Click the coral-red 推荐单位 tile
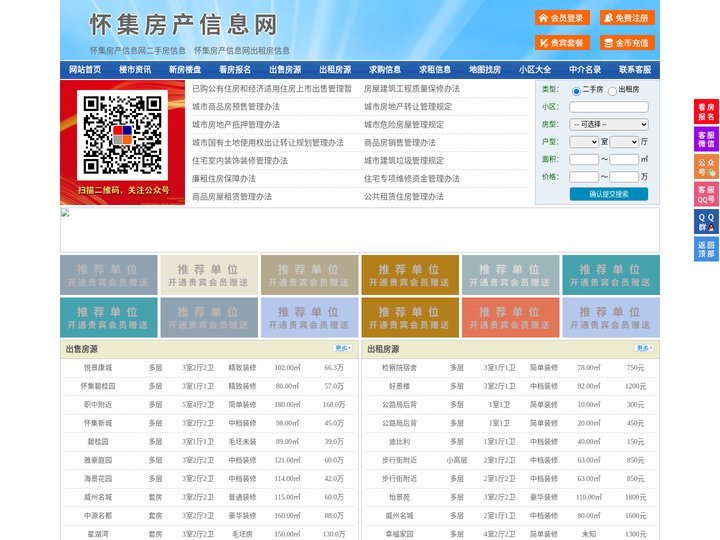The image size is (720, 540). [x=511, y=318]
